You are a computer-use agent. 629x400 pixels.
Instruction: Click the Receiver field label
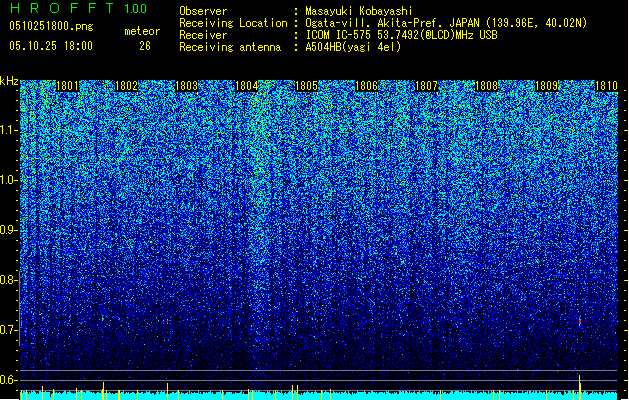pyautogui.click(x=203, y=35)
